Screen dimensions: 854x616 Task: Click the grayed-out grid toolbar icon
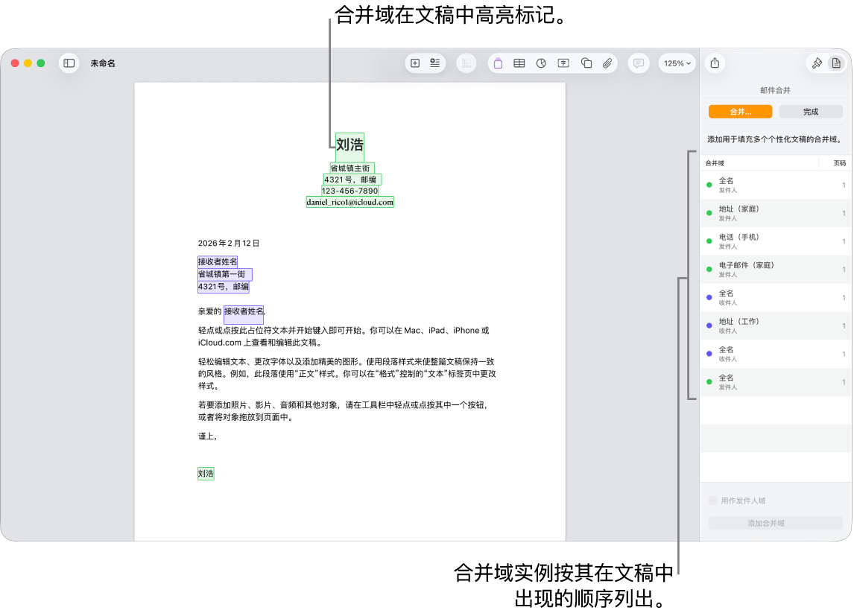pos(466,63)
